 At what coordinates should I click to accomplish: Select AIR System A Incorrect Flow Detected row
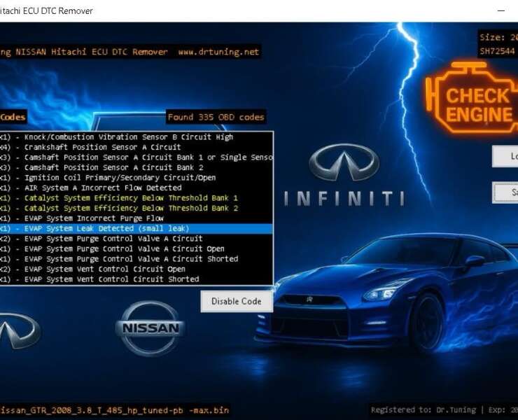(x=136, y=188)
